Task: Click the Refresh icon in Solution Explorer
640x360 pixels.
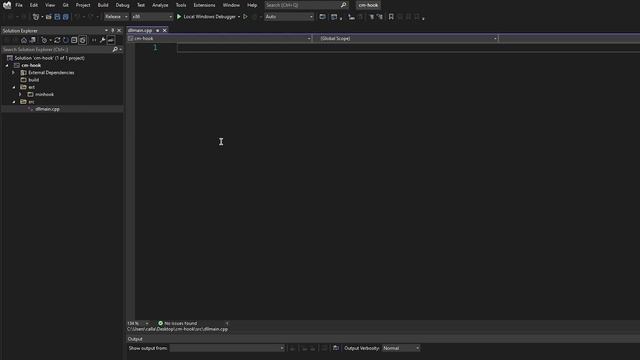Action: 66,40
